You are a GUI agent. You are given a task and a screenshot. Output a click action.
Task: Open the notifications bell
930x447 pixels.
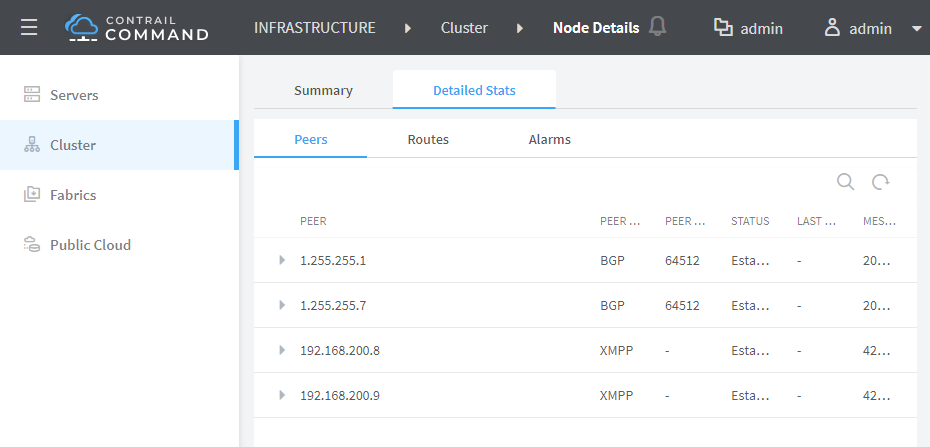click(657, 27)
